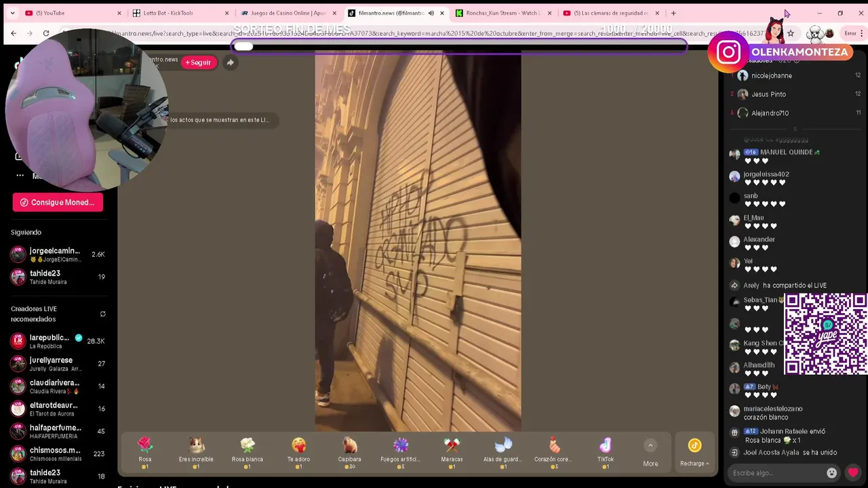Click the browser address bar URL
868x488 pixels.
coord(420,33)
